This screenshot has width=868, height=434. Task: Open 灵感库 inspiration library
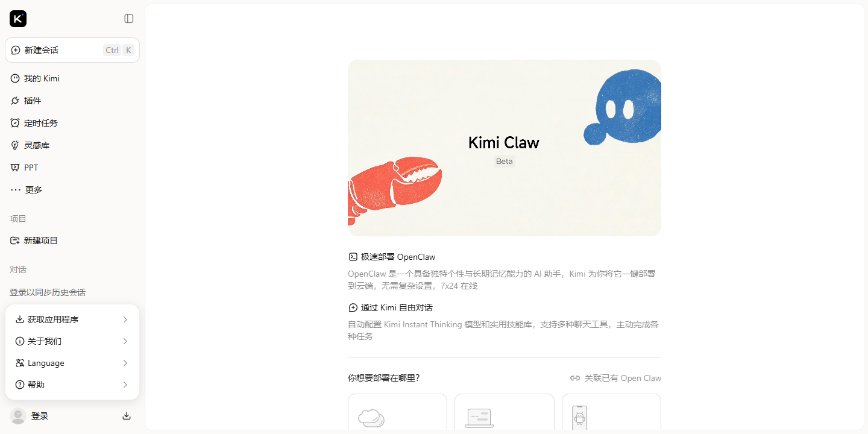(72, 145)
